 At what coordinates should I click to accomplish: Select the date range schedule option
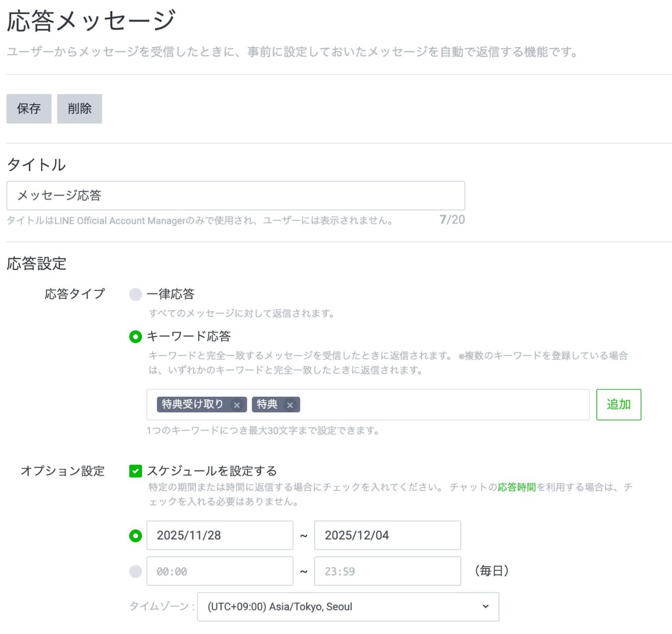[134, 535]
